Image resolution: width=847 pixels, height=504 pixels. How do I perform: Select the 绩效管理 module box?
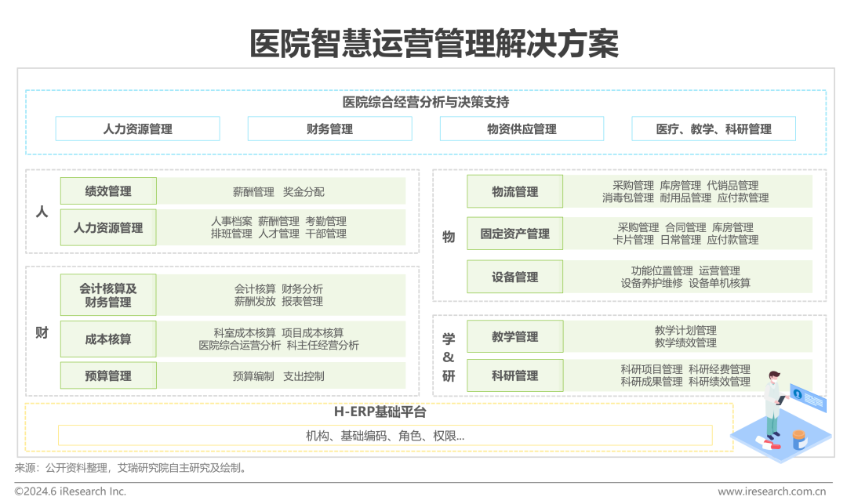(x=108, y=190)
